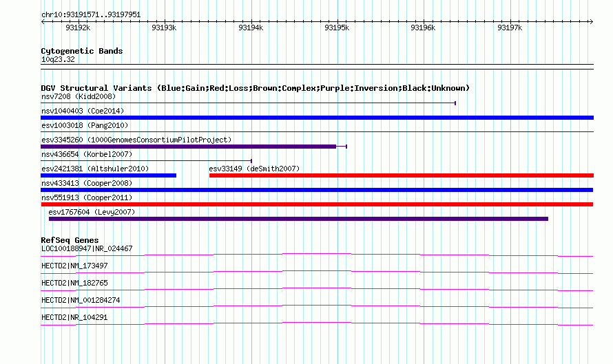
Task: Click the HECTD2 NM_182765 magenta transcript line
Action: (317, 290)
